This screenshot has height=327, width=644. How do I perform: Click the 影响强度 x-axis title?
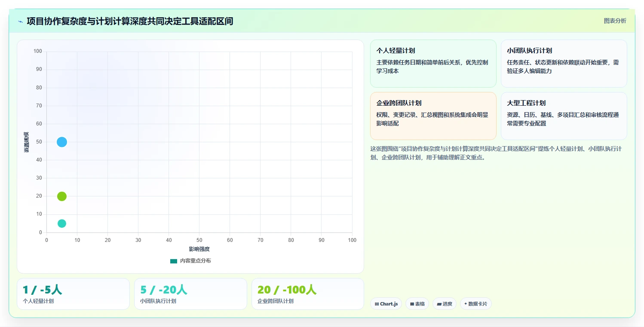[199, 249]
